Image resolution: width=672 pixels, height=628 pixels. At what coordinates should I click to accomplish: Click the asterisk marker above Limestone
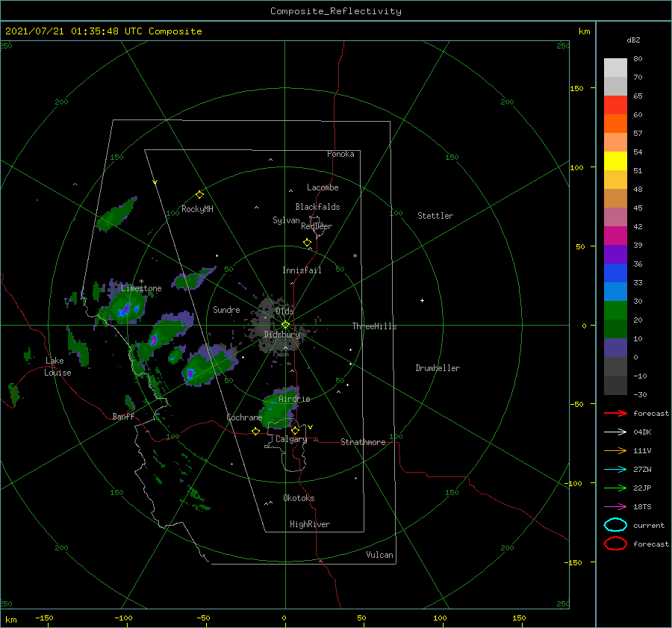(141, 282)
